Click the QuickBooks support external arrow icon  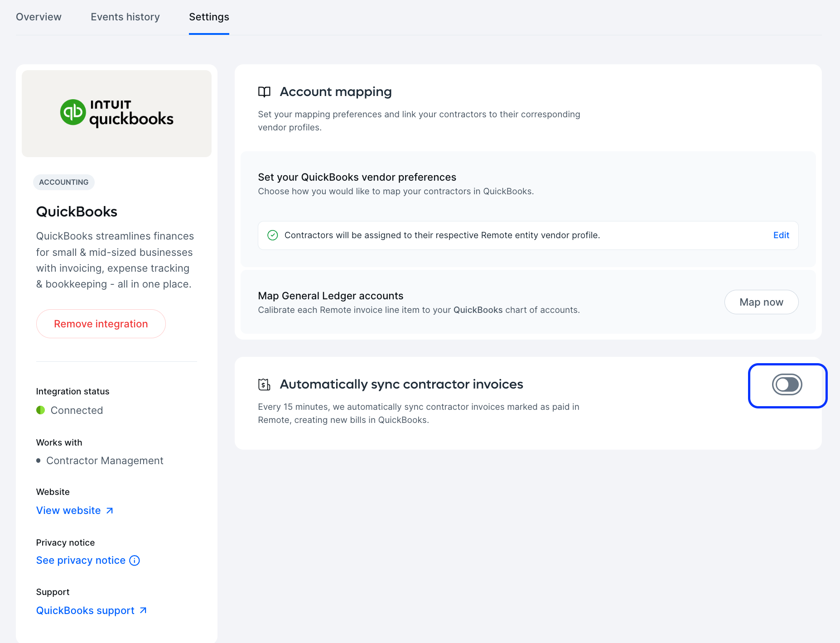143,610
